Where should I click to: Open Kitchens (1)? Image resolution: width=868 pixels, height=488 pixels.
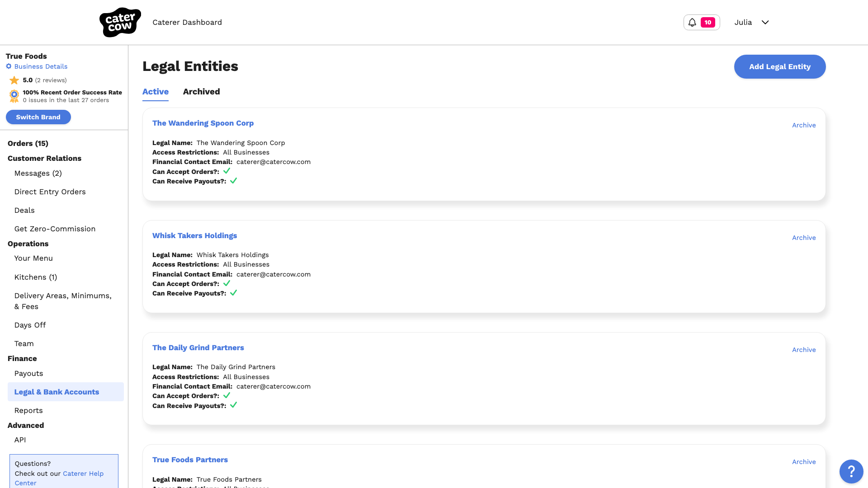click(36, 277)
